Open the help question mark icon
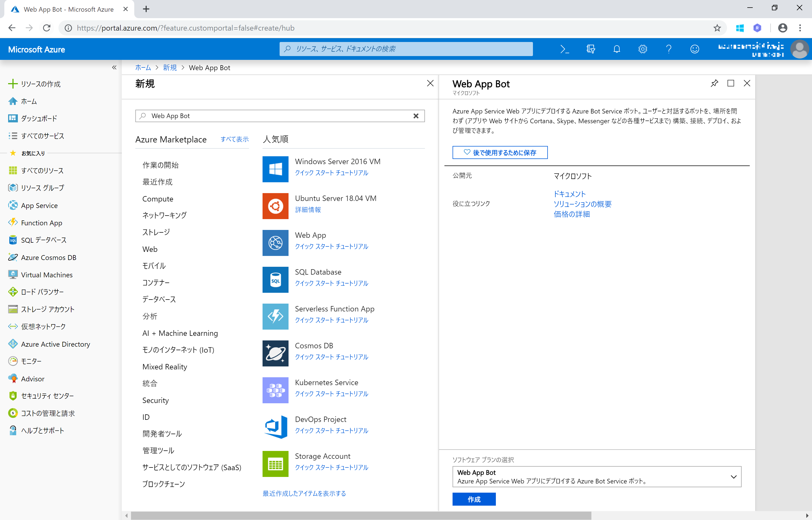The height and width of the screenshot is (520, 812). (669, 49)
